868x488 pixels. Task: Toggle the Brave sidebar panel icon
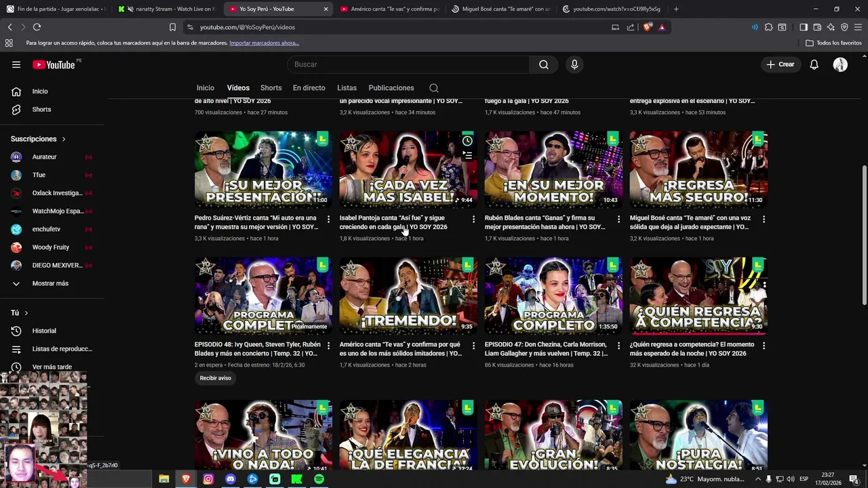click(x=804, y=27)
